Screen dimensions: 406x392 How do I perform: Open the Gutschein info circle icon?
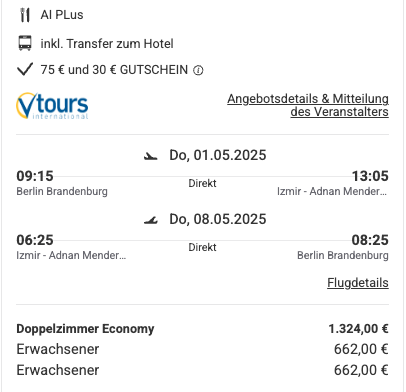[198, 70]
